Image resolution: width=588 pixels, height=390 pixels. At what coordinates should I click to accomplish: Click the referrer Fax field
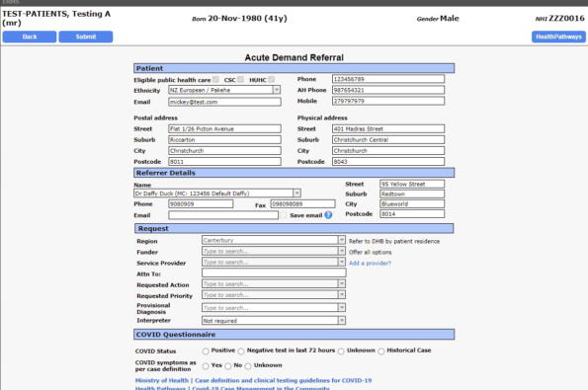tap(303, 203)
